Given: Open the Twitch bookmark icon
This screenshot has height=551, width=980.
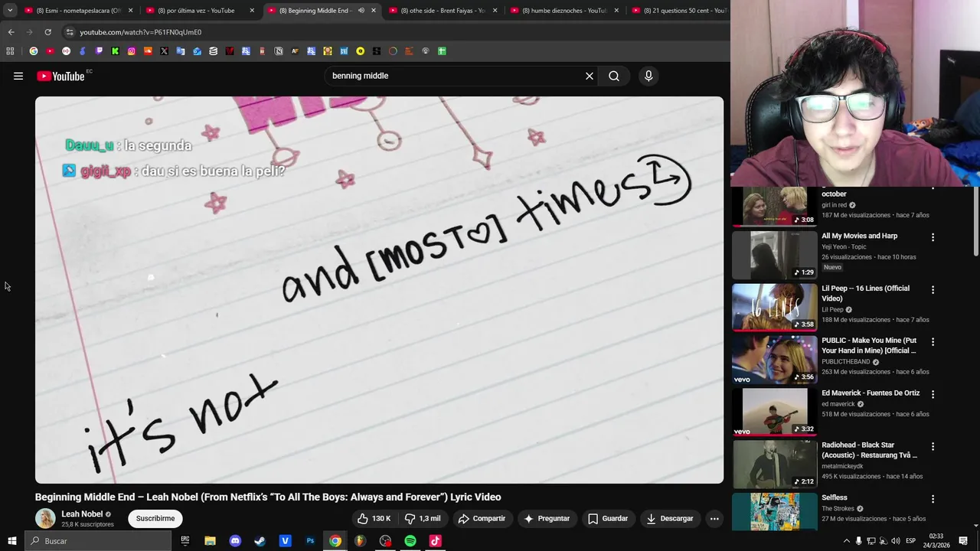Looking at the screenshot, I should click(99, 51).
